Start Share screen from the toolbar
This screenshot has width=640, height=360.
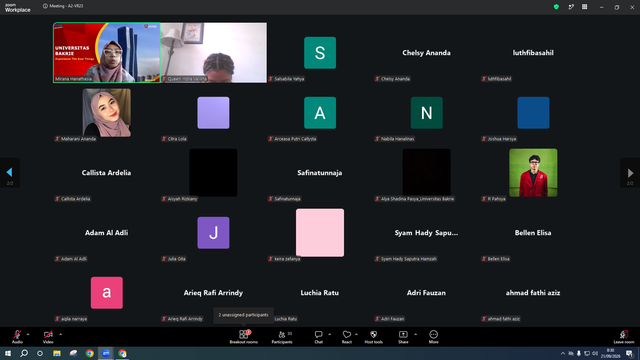403,337
